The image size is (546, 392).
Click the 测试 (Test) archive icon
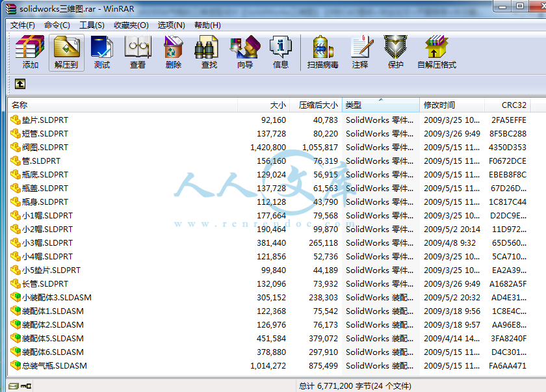tap(101, 52)
